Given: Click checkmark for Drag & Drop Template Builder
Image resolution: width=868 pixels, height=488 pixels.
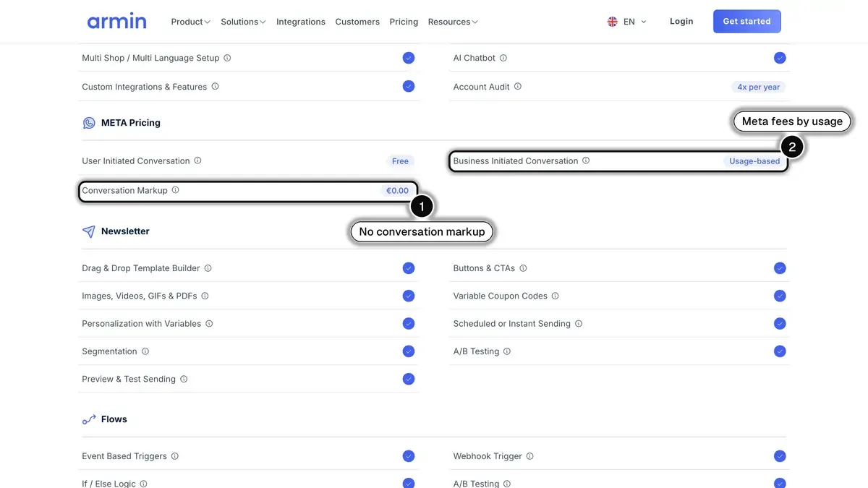Looking at the screenshot, I should click(x=409, y=268).
